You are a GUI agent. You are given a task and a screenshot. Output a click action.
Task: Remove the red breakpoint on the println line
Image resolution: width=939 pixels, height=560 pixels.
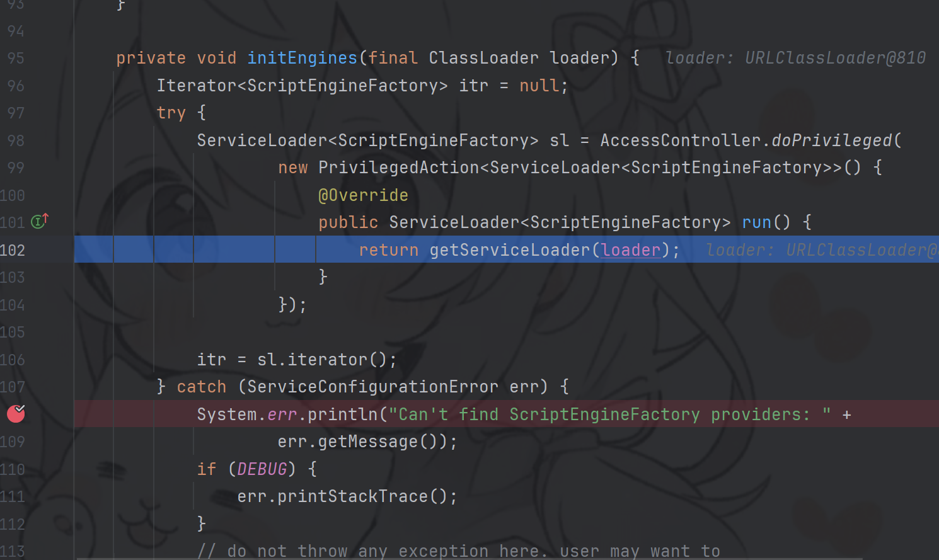16,414
